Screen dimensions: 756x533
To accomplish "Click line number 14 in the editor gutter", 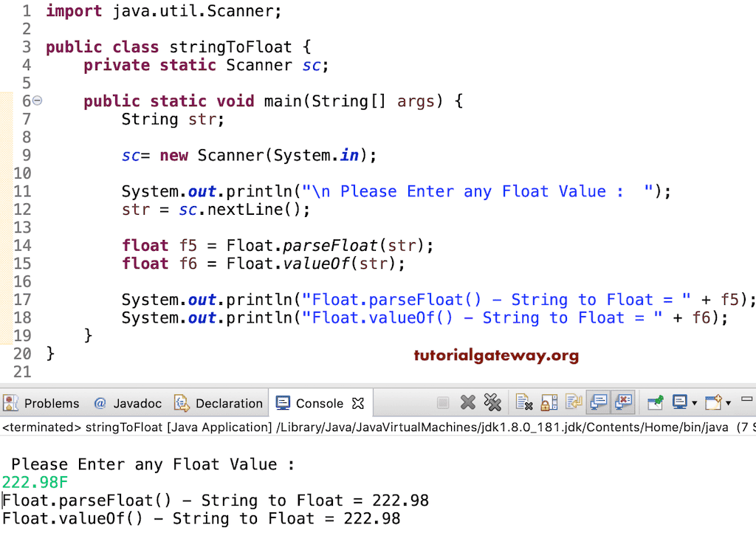I will coord(22,245).
